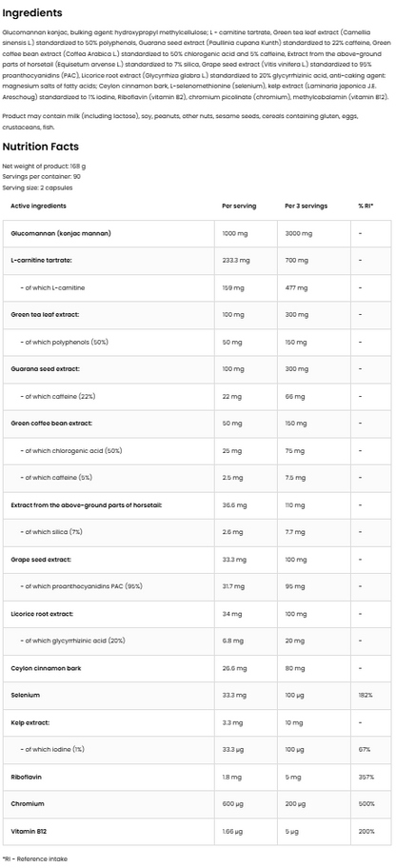The image size is (396, 868).
Task: Click the Chromium 500% value
Action: pyautogui.click(x=366, y=804)
